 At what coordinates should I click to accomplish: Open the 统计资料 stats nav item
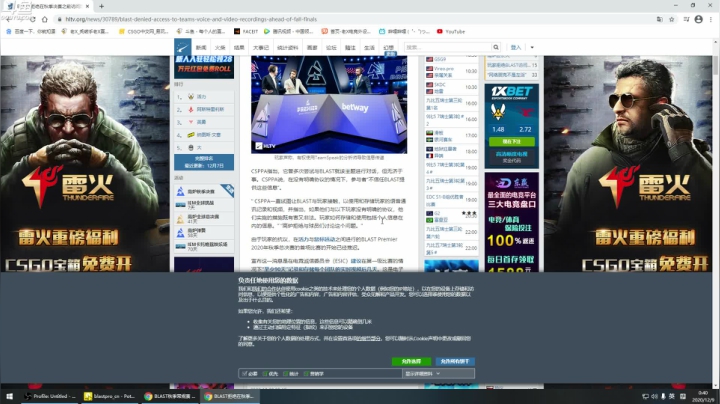pos(287,47)
